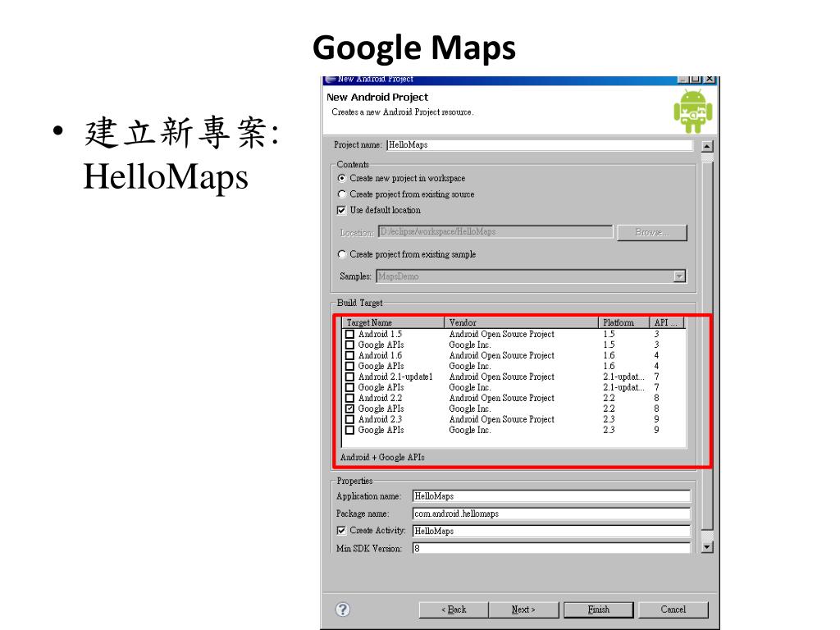Click the Platform column header
840x630 pixels.
[x=624, y=322]
